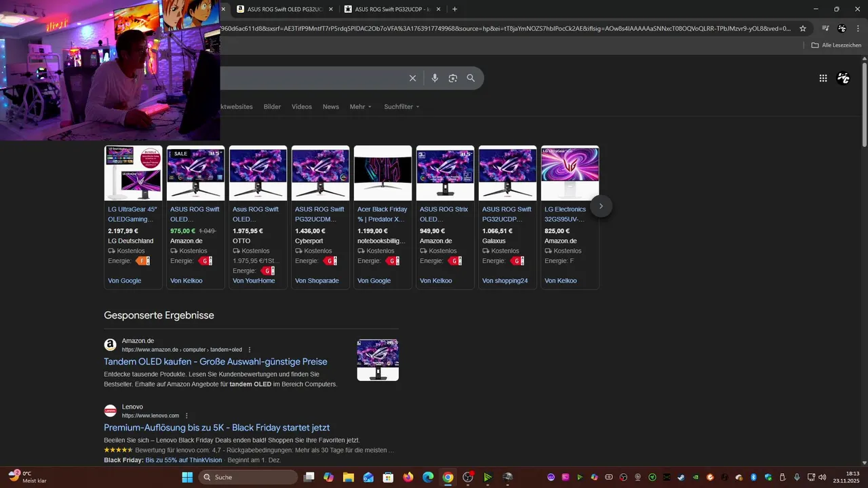Click the magnifier search submit icon

point(471,78)
